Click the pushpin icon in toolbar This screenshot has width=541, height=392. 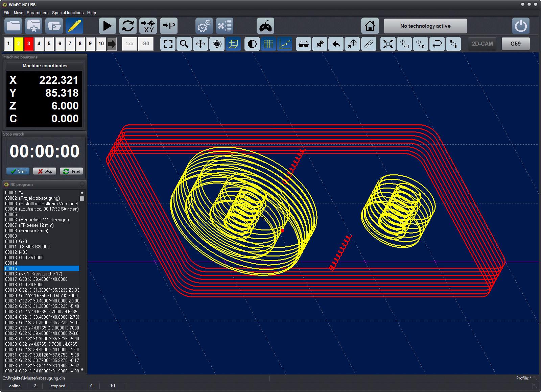(x=320, y=44)
